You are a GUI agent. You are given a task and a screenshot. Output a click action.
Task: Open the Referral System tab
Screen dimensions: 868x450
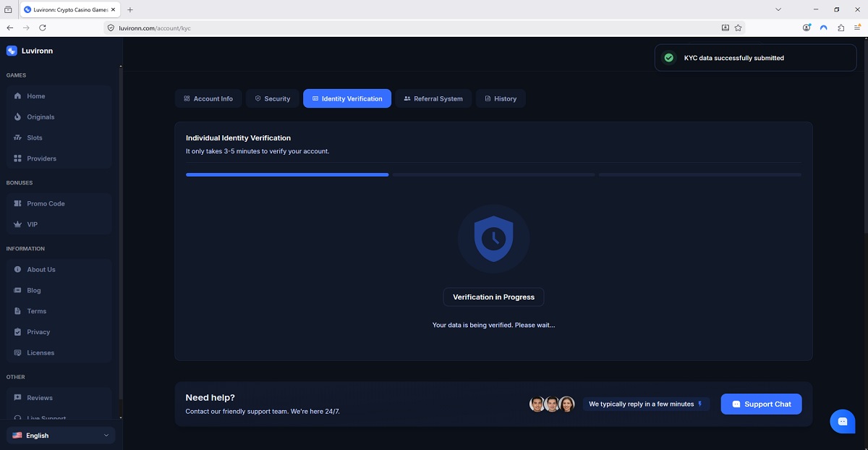point(433,98)
